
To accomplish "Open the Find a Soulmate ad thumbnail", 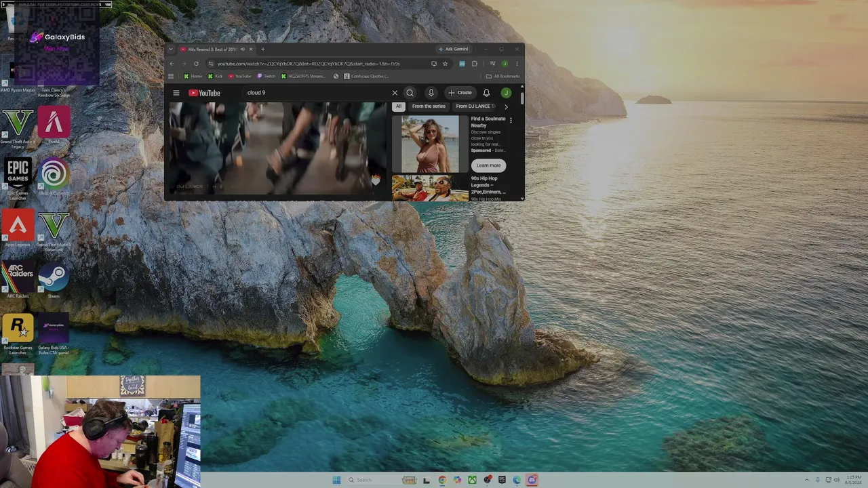I will click(x=430, y=144).
